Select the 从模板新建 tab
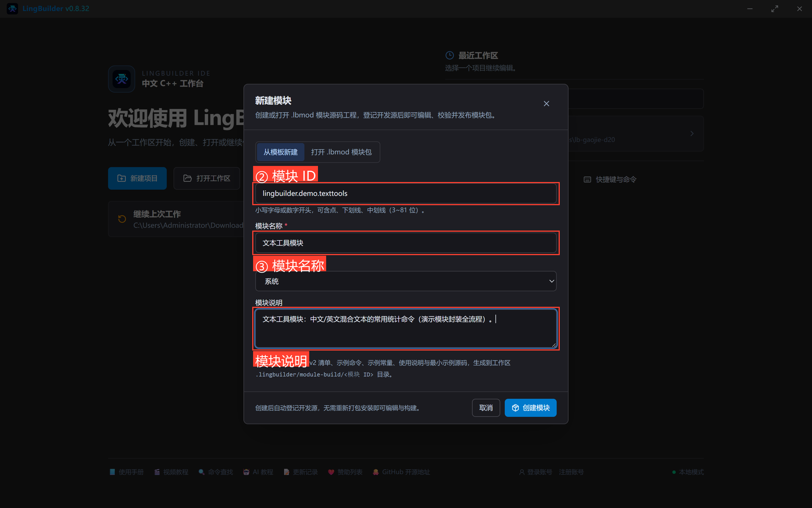 pyautogui.click(x=280, y=152)
